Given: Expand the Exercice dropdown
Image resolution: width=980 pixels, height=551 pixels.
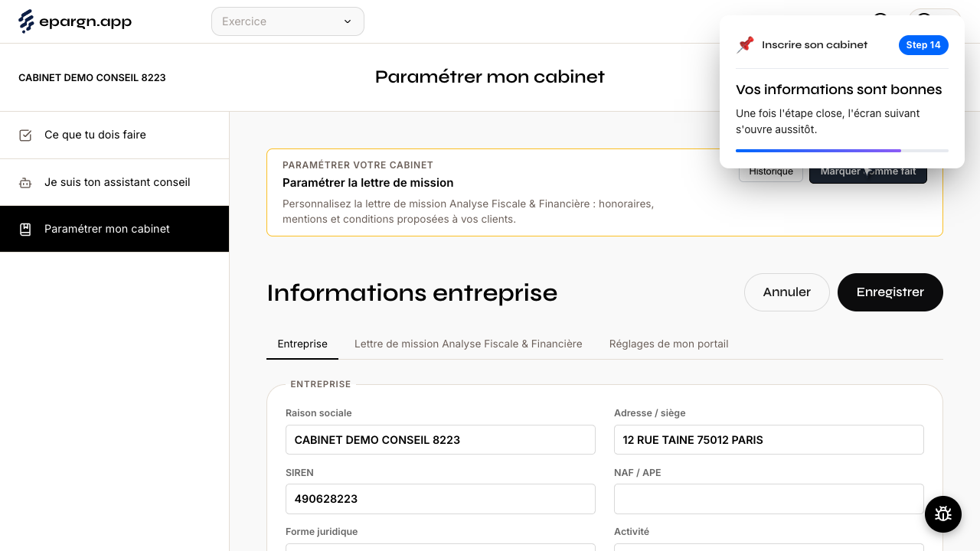Looking at the screenshot, I should 288,21.
